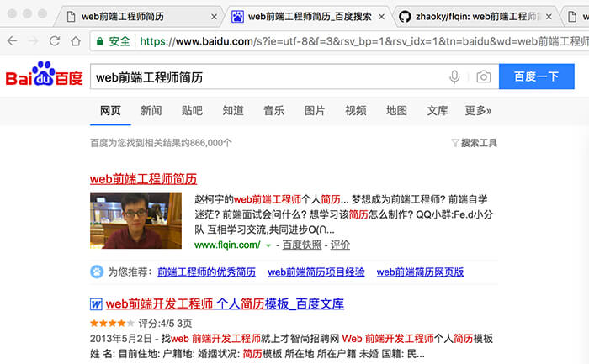This screenshot has height=364, width=589.
Task: Open recommended web前端简历项目经验 link
Action: 316,272
